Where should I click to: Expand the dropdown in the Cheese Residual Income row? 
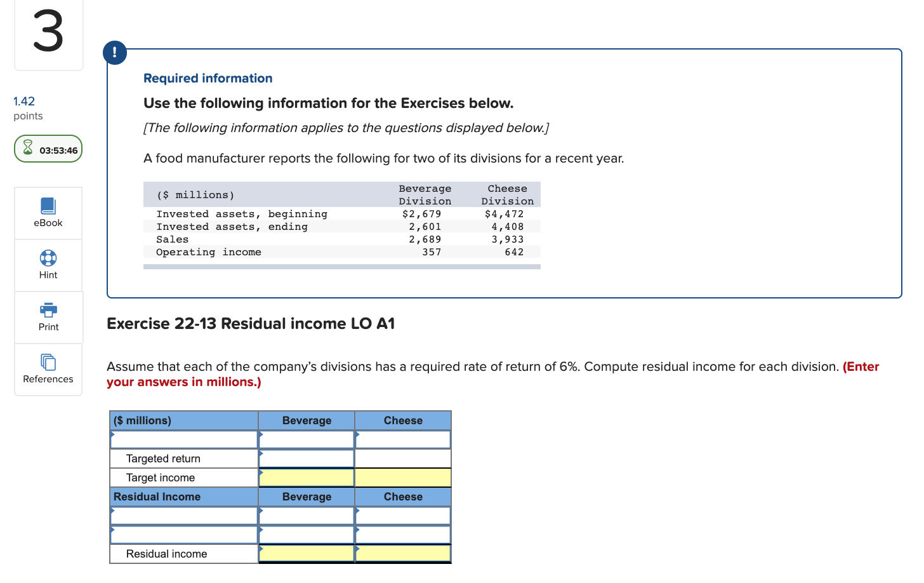point(359,515)
